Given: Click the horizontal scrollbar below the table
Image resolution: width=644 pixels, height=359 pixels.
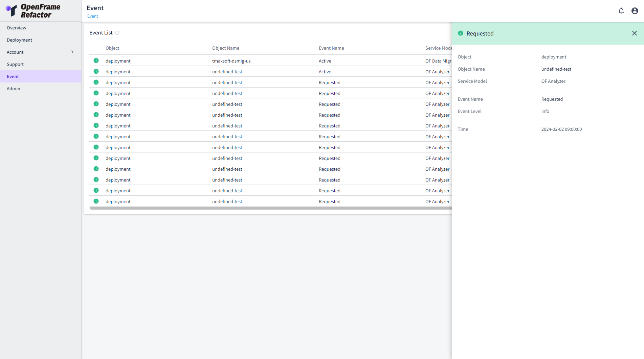Looking at the screenshot, I should click(x=271, y=208).
